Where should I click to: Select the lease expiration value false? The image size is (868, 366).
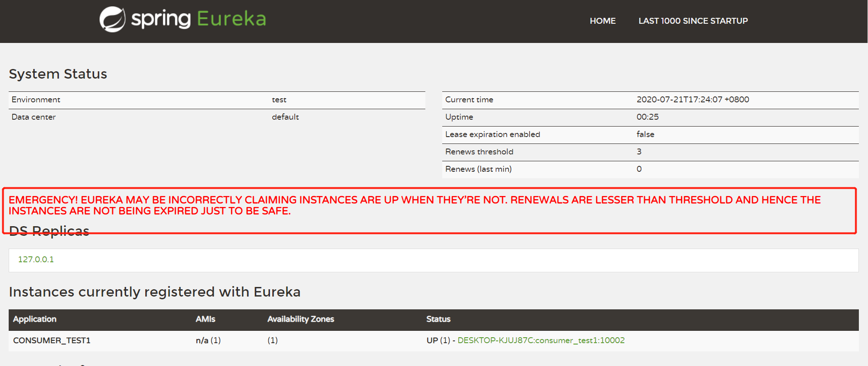tap(646, 134)
